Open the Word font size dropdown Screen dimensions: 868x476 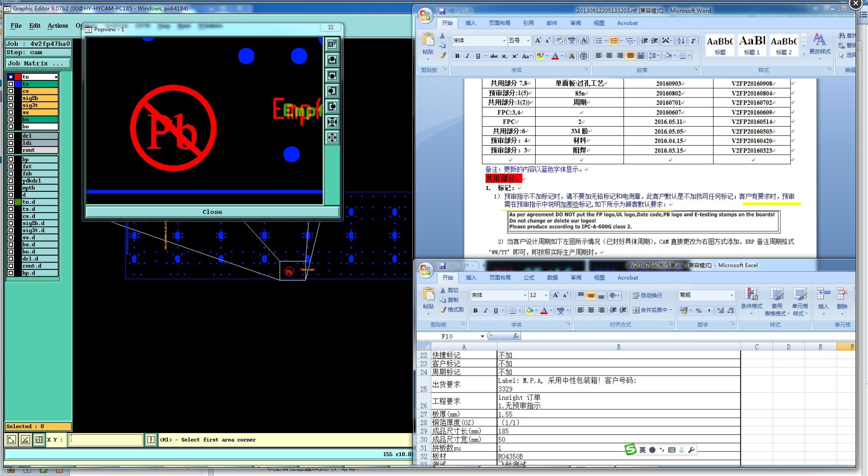point(528,41)
